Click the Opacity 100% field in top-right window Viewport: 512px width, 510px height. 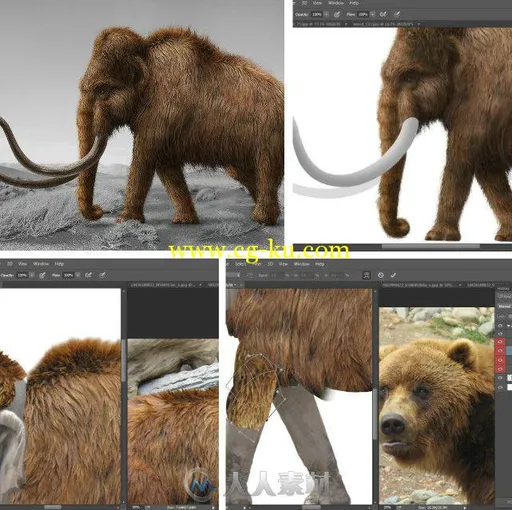(x=317, y=14)
